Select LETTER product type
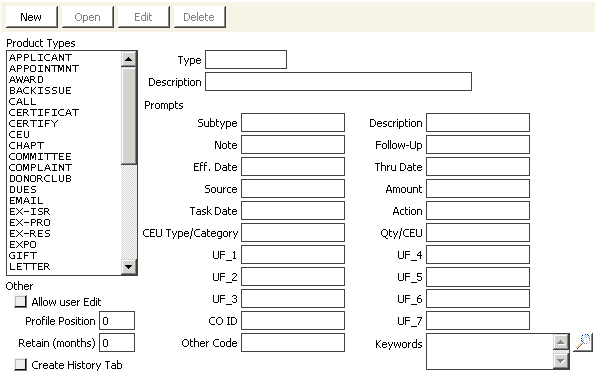The image size is (595, 374). point(30,267)
